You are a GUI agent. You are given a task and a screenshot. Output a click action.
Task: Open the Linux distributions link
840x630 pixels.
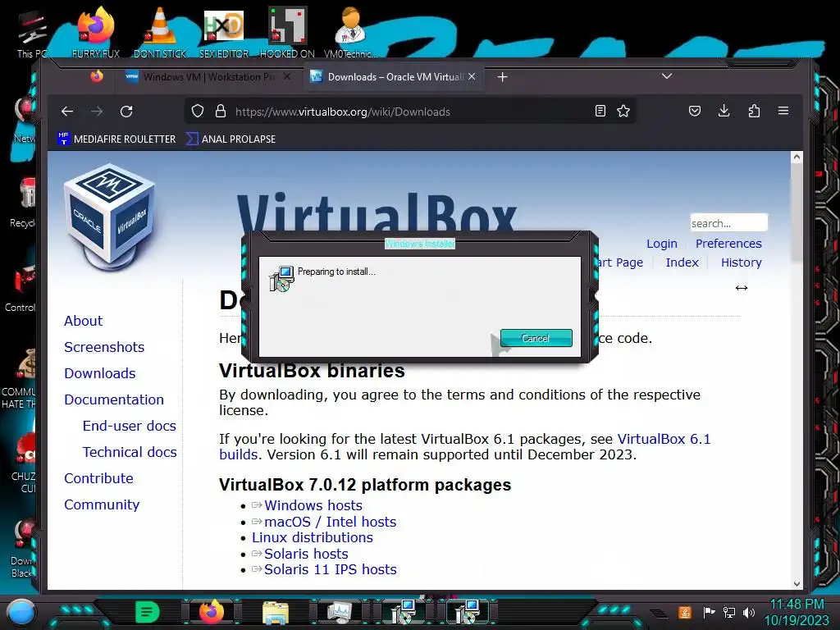pyautogui.click(x=313, y=537)
